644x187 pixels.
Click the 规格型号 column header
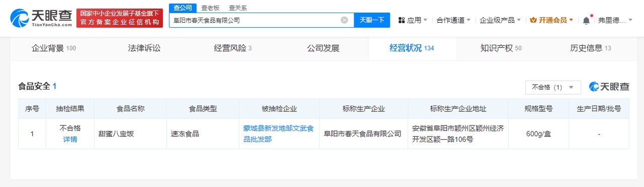coord(539,109)
